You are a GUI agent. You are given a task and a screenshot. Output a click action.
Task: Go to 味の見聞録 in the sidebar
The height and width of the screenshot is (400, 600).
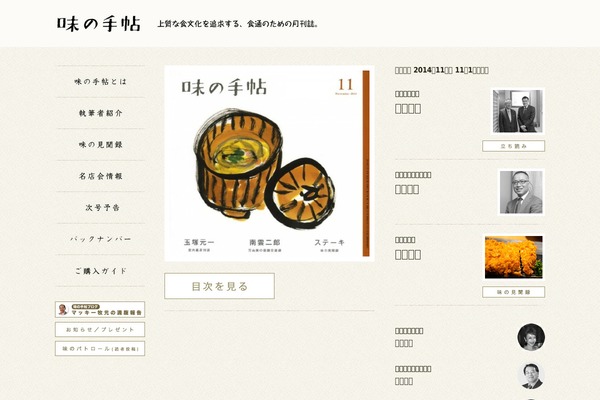coord(100,145)
